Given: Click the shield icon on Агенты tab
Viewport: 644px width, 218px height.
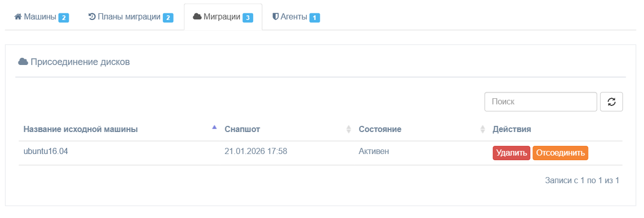Looking at the screenshot, I should click(x=275, y=17).
